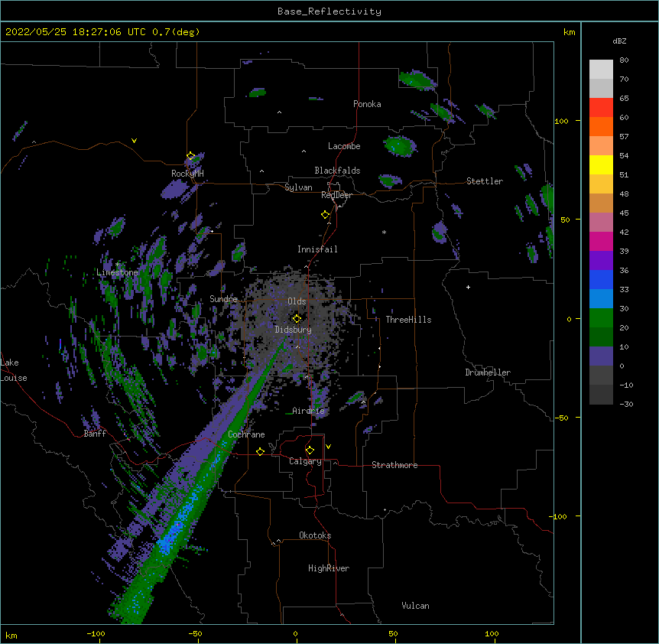Screen dimensions: 659x644
Task: Click the white asterisk marker east of Innisfail
Action: click(384, 232)
